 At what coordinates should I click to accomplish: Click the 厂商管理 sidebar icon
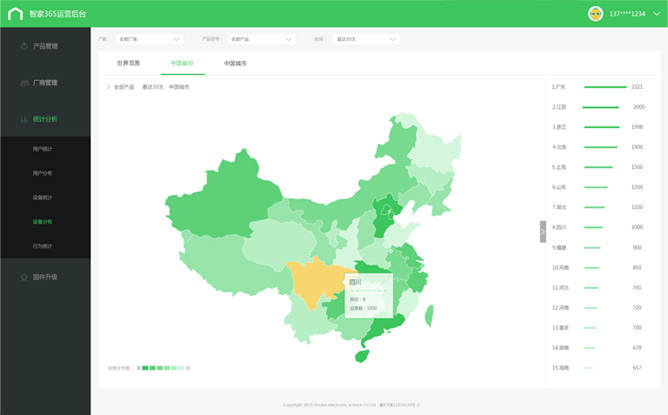24,83
